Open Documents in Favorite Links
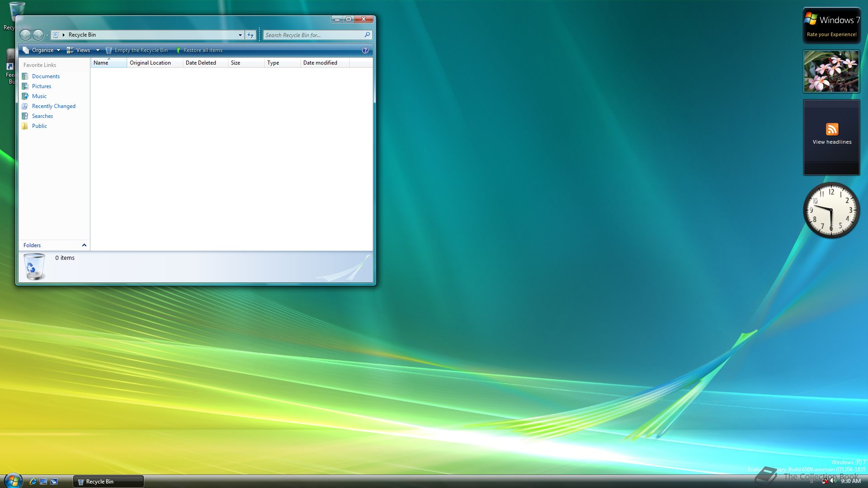The height and width of the screenshot is (488, 868). click(x=46, y=76)
